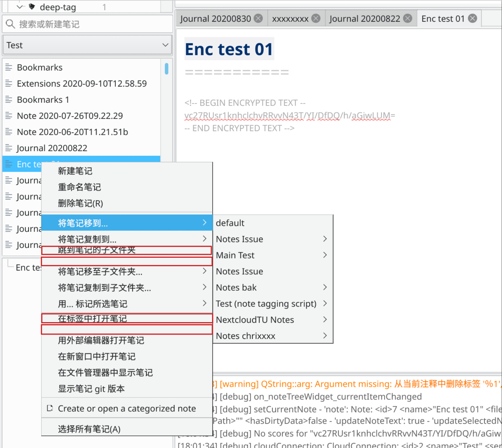Open the Bookmarks 1 note
The height and width of the screenshot is (448, 502).
point(81,100)
